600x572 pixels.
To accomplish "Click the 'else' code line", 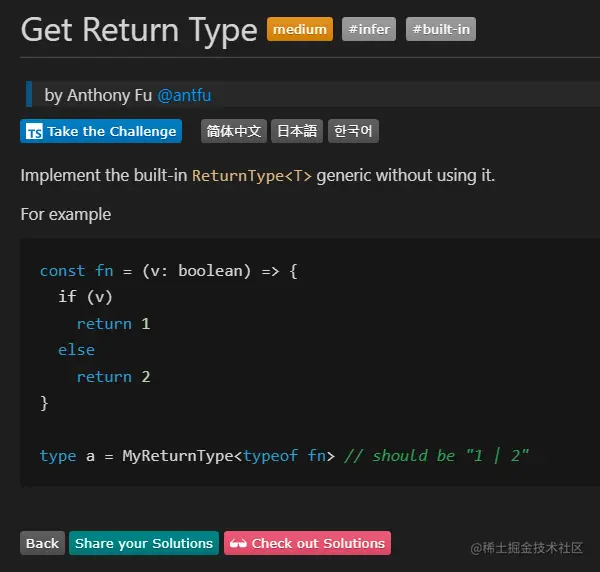I will 76,350.
